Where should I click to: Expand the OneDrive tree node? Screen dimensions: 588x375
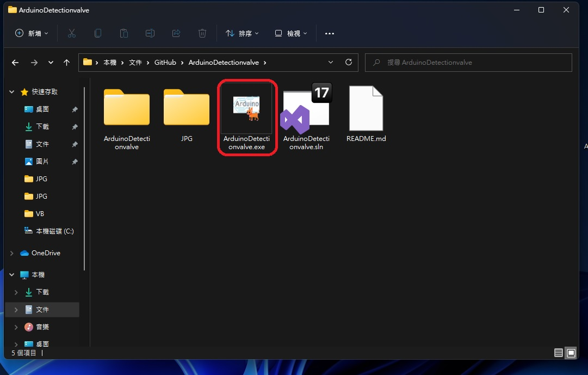click(11, 253)
